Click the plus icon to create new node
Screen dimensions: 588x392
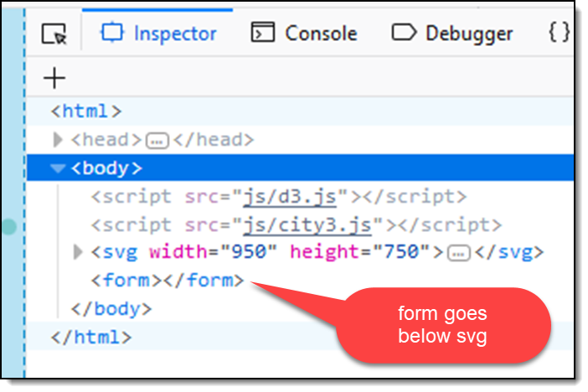(54, 78)
